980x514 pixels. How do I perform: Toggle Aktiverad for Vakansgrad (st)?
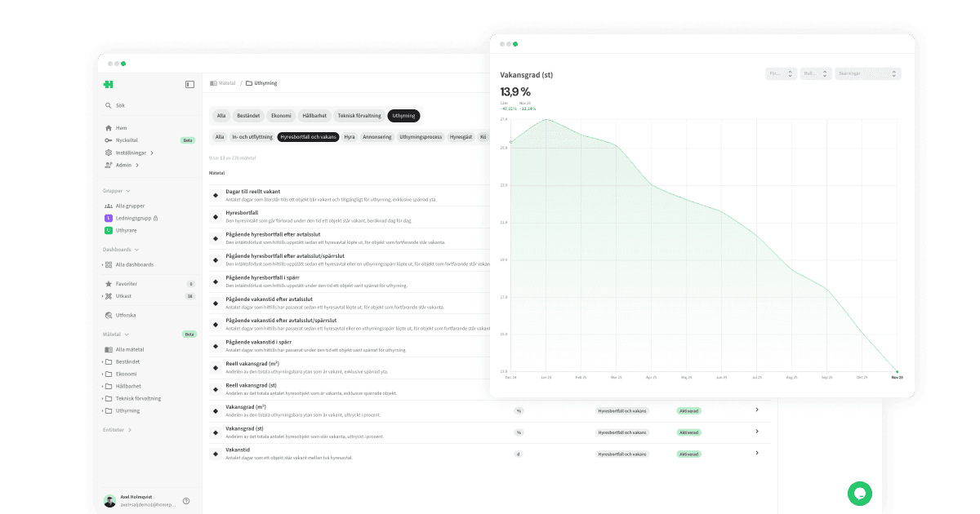(x=688, y=432)
